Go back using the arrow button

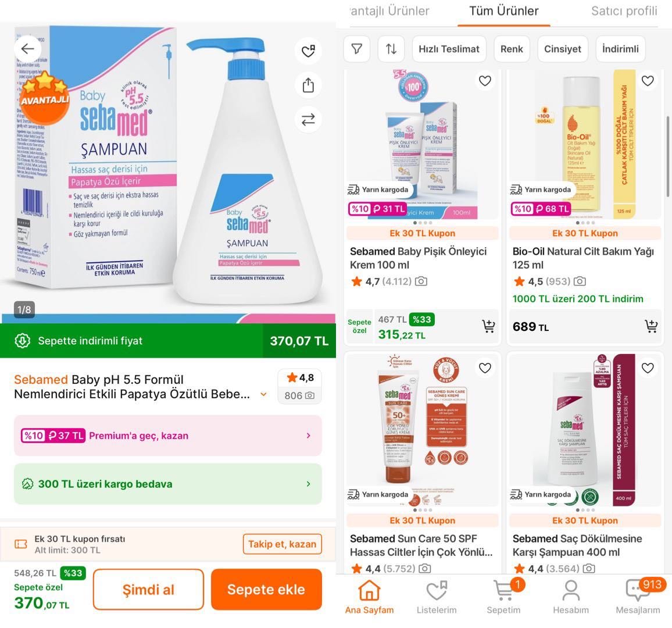[x=28, y=49]
